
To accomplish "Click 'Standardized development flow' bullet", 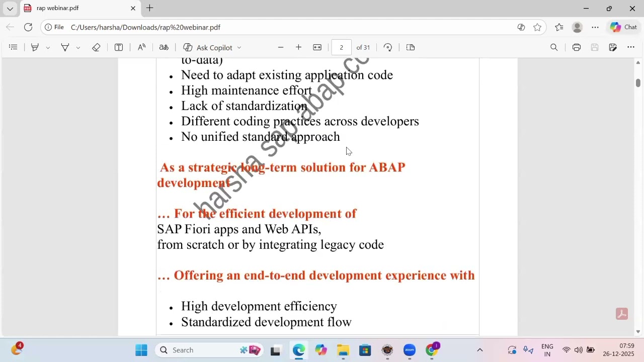I will click(x=266, y=322).
